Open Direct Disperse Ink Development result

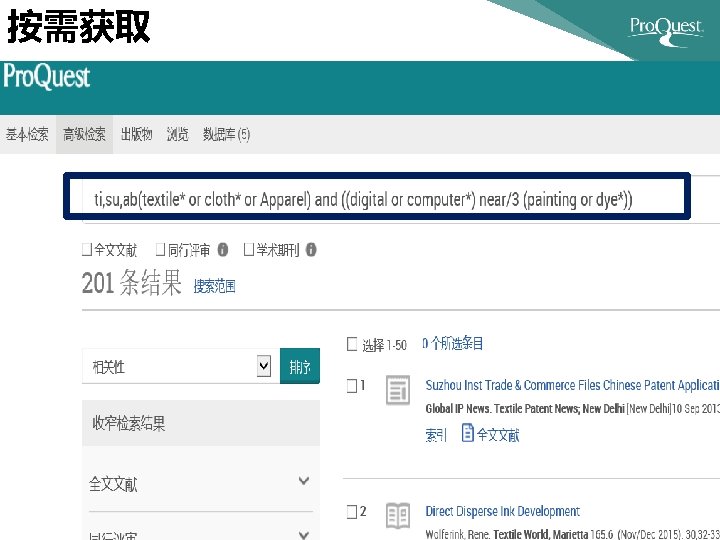point(502,511)
